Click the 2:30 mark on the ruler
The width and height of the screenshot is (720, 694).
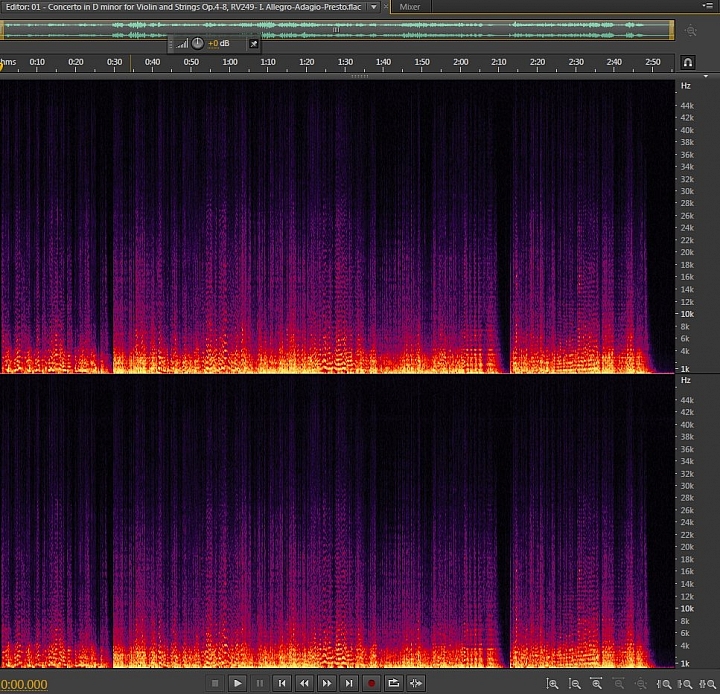tap(576, 62)
